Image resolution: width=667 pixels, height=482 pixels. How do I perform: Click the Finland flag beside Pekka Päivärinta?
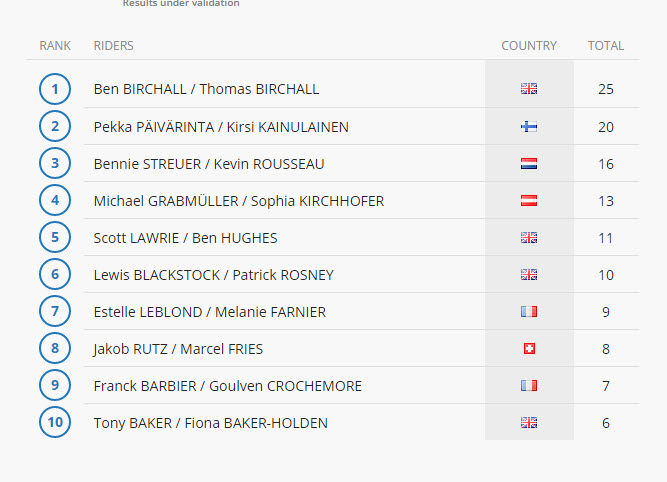tap(529, 126)
